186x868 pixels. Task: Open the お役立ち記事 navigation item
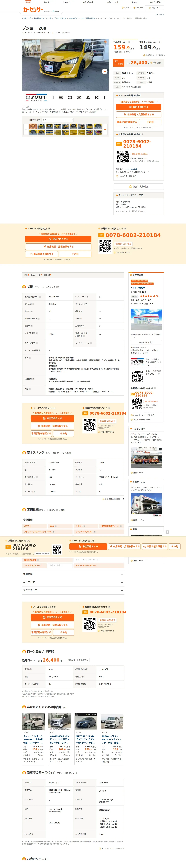click(x=155, y=2)
